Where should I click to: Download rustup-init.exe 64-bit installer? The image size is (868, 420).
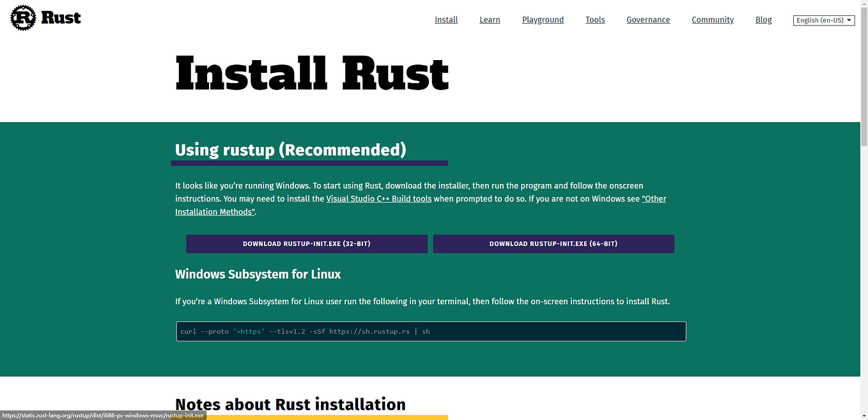pyautogui.click(x=554, y=244)
